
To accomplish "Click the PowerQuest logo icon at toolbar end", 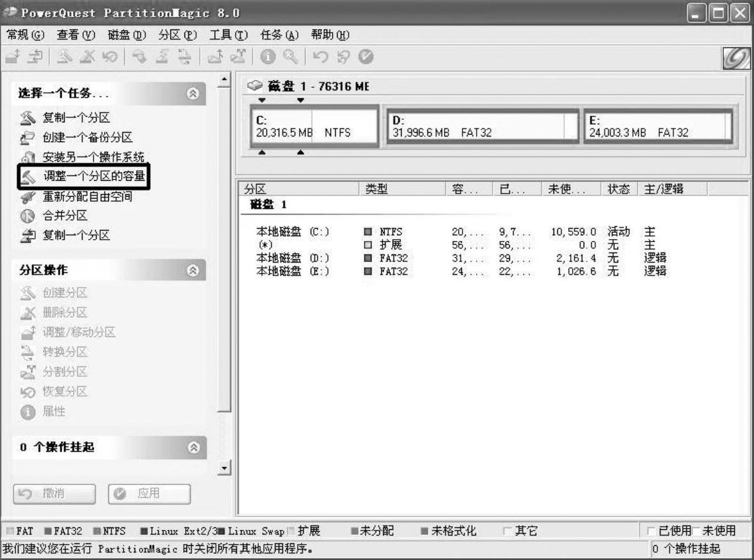I will (x=736, y=59).
